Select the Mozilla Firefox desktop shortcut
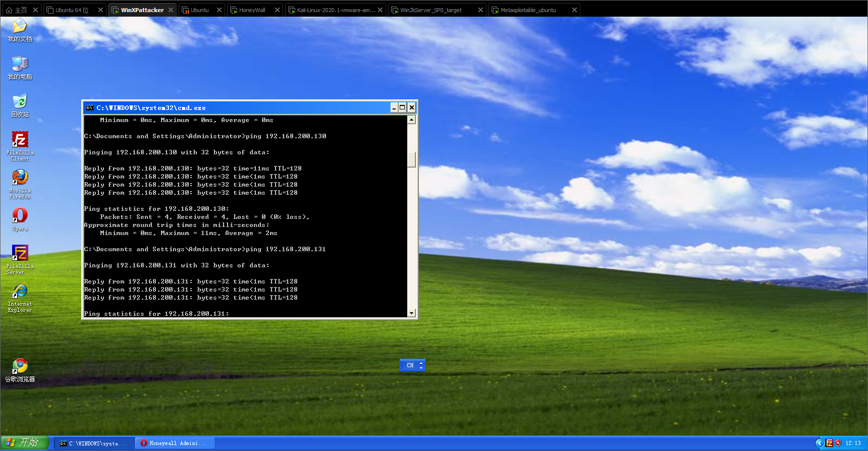This screenshot has width=868, height=451. [x=20, y=184]
